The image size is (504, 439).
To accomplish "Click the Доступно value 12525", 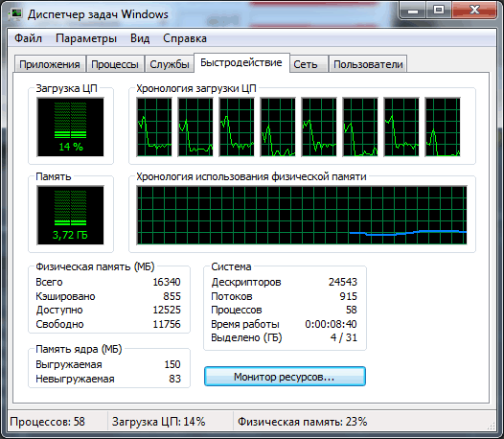I will pos(167,310).
